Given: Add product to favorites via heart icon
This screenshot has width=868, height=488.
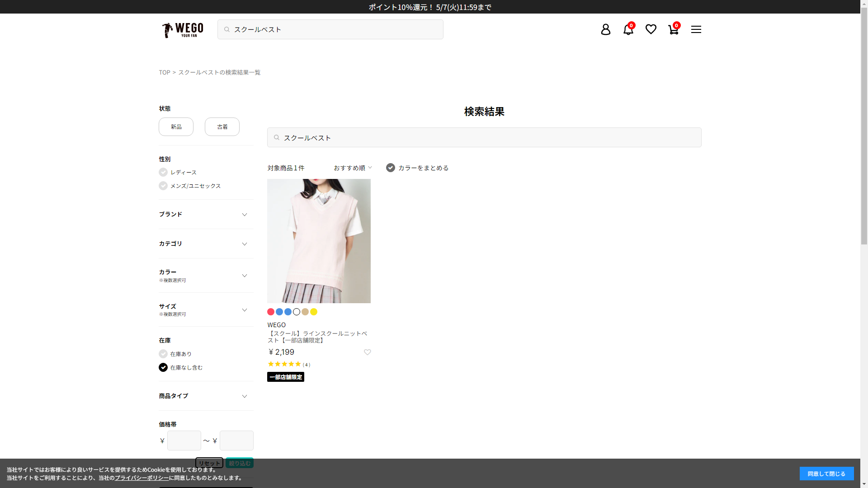Looking at the screenshot, I should click(x=367, y=352).
